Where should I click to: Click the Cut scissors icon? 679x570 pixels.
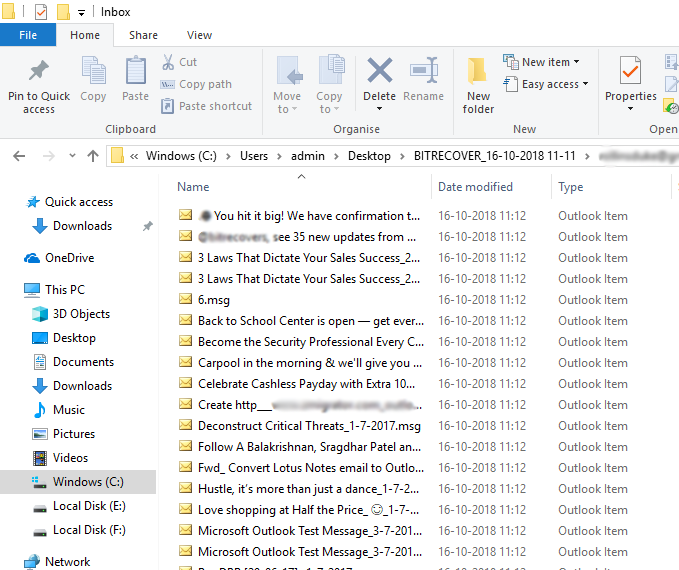coord(168,62)
